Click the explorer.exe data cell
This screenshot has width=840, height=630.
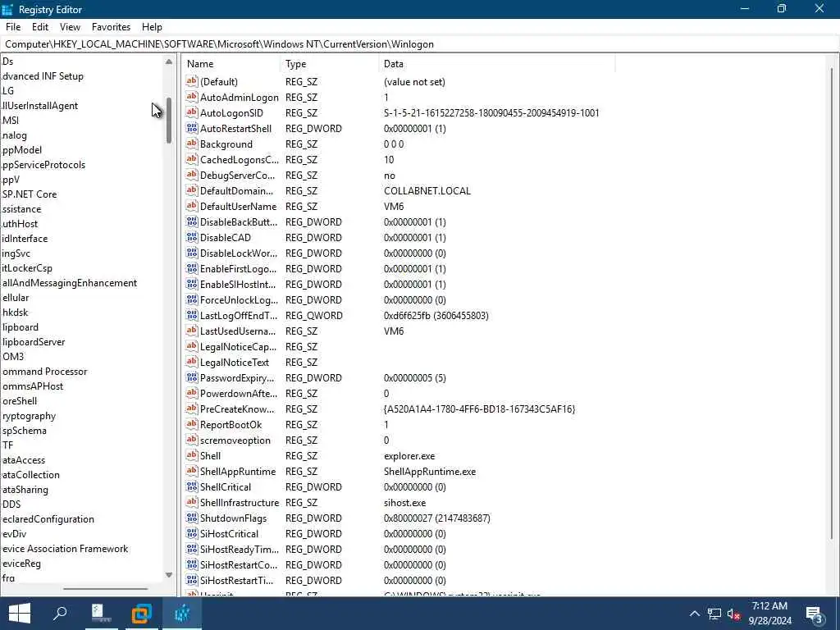click(409, 456)
